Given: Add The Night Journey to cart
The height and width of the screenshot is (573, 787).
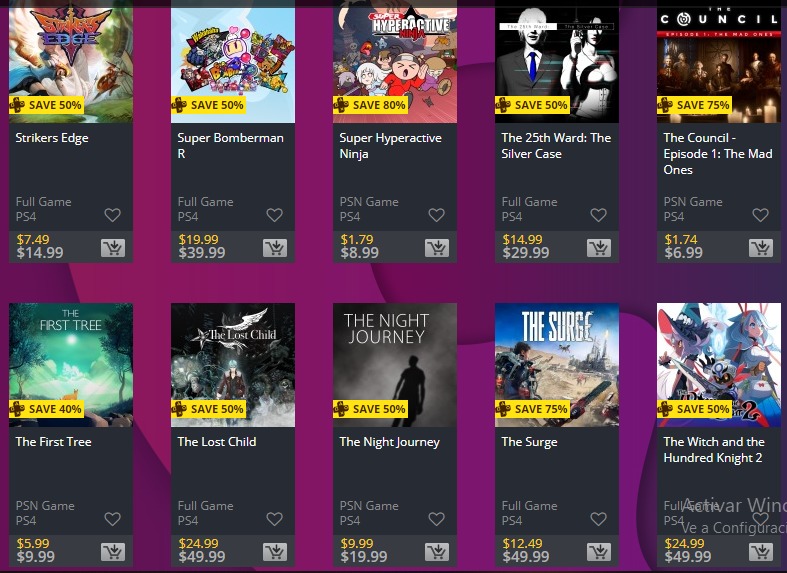Looking at the screenshot, I should [437, 552].
